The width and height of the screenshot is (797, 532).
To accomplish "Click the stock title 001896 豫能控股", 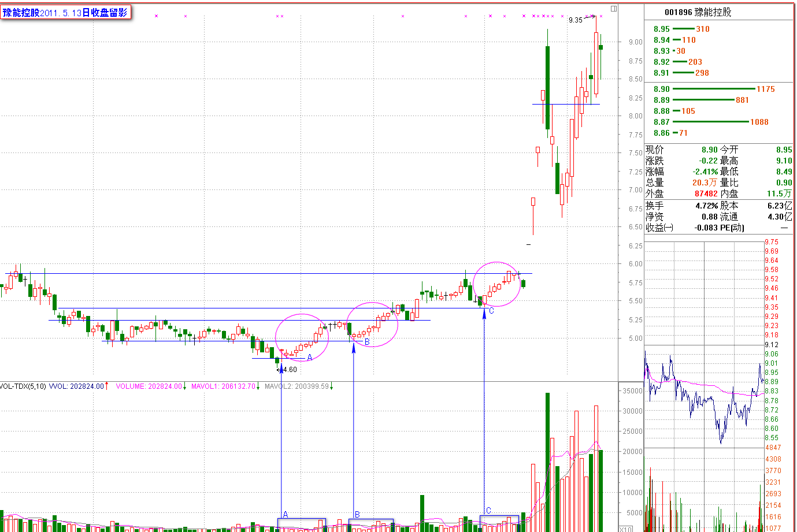I will click(x=698, y=12).
